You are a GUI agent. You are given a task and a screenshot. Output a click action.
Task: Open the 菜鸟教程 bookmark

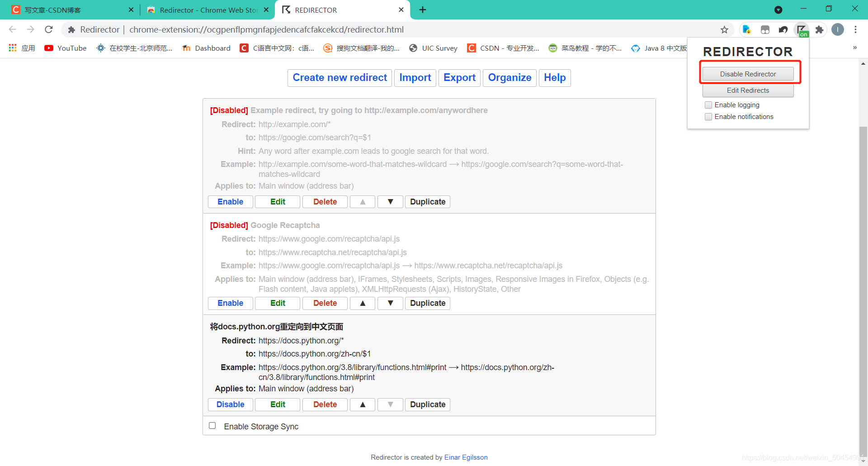tap(585, 48)
